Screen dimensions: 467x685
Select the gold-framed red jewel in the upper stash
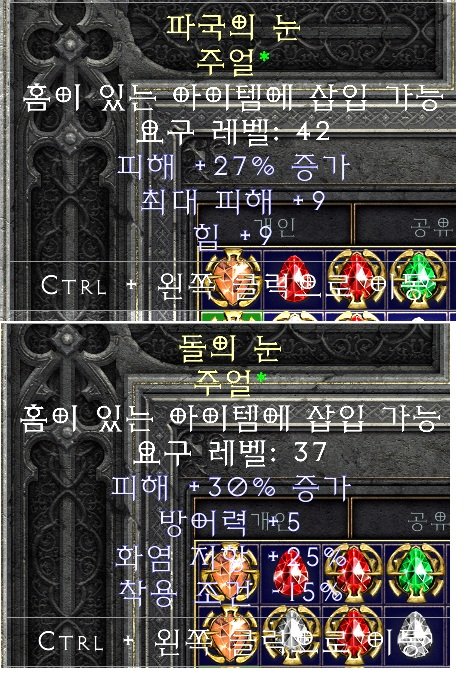tap(355, 278)
